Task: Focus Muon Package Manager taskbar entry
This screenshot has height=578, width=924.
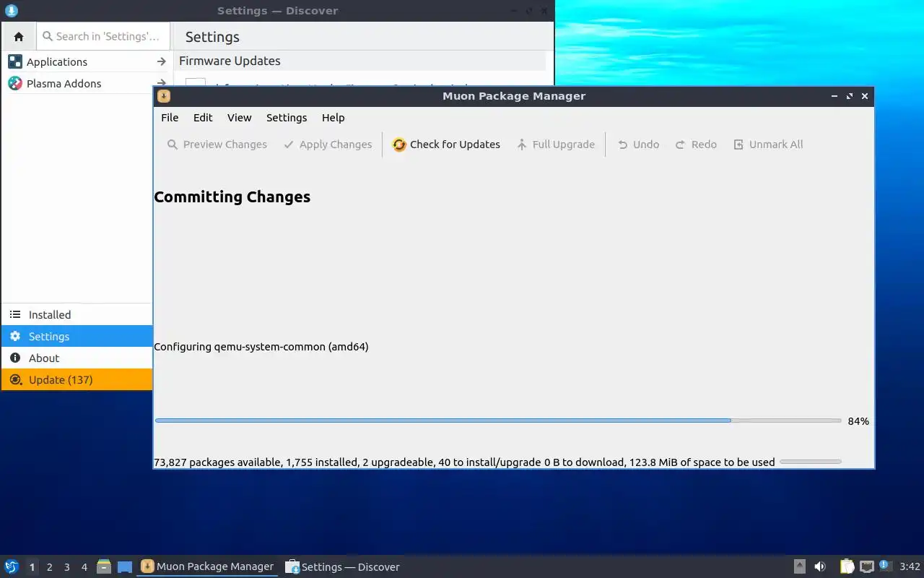Action: (x=207, y=566)
